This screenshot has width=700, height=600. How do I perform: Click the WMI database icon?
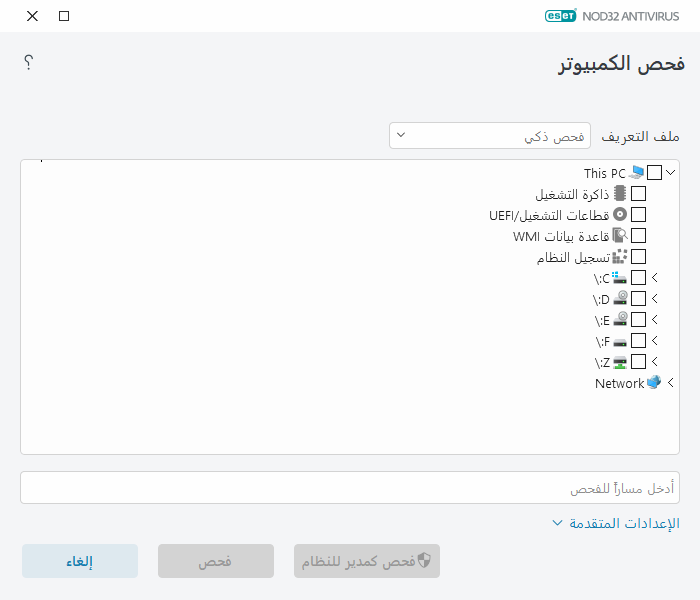tap(620, 235)
